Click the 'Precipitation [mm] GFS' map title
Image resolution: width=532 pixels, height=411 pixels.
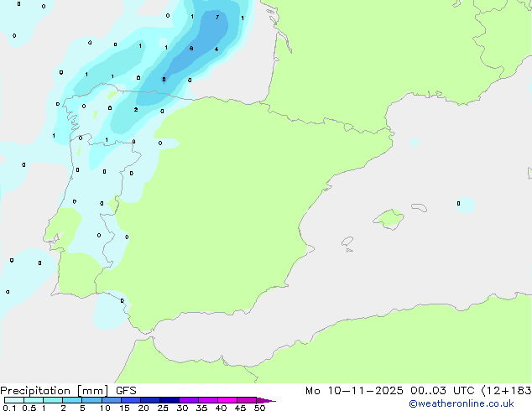click(x=68, y=391)
